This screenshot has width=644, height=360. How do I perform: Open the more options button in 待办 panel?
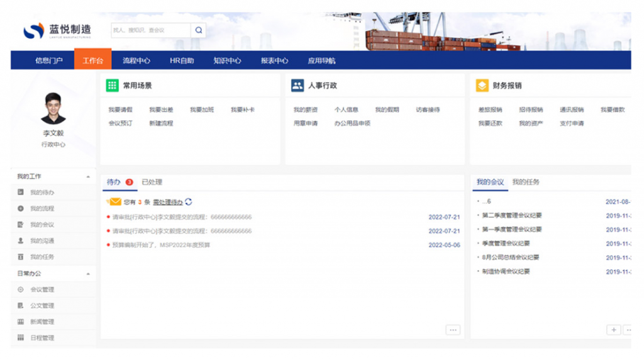[x=453, y=330]
